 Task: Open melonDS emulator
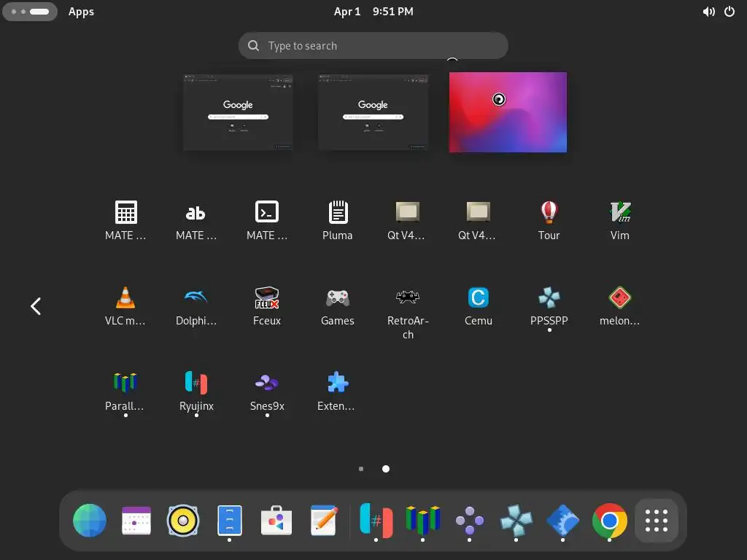pos(619,306)
